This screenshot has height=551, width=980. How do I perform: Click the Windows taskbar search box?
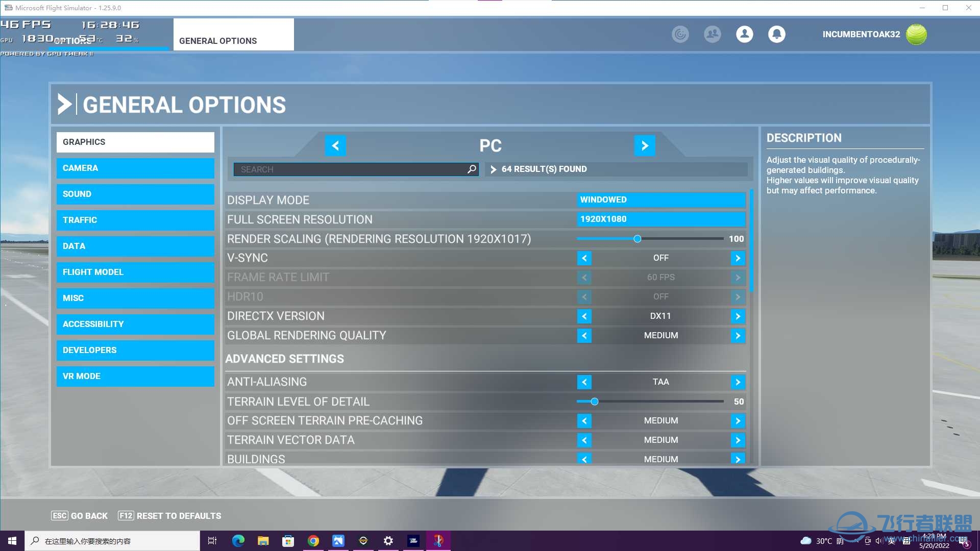pyautogui.click(x=112, y=541)
